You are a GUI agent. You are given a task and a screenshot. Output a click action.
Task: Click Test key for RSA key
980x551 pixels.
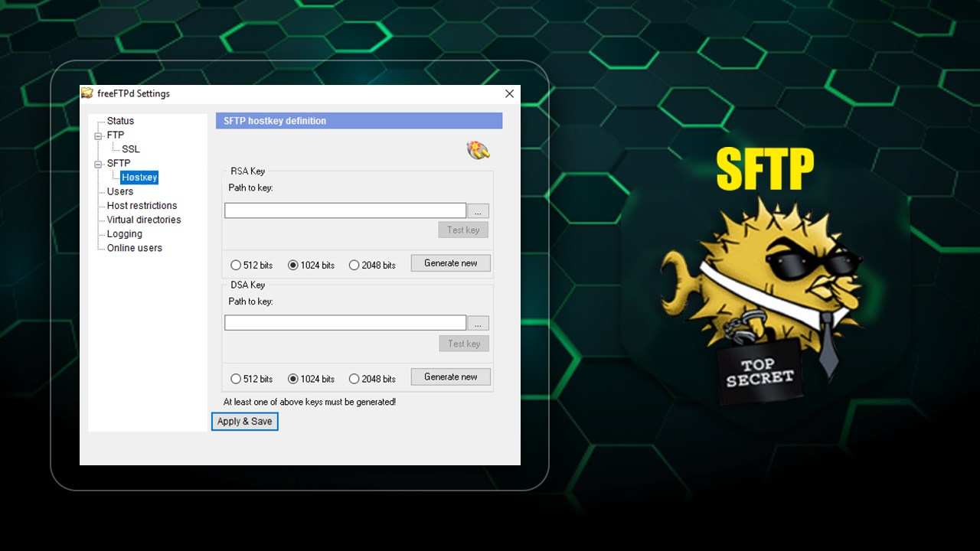tap(463, 230)
